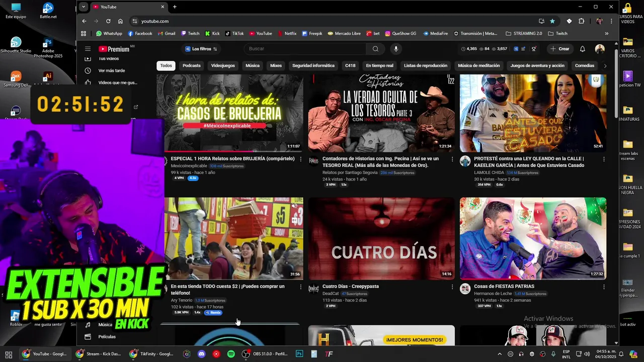Click the YouTube Premium logo
644x362 pixels.
tap(114, 49)
